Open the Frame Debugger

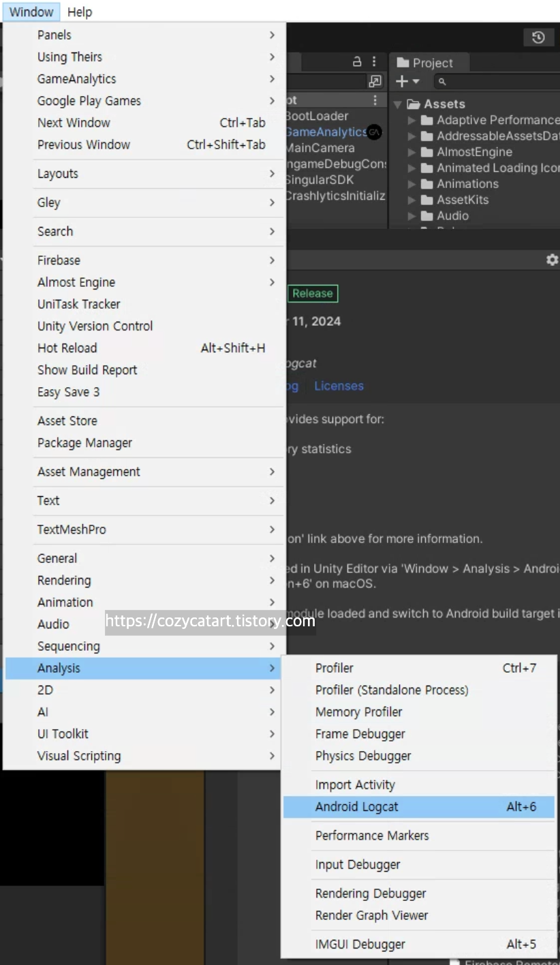click(x=418, y=734)
